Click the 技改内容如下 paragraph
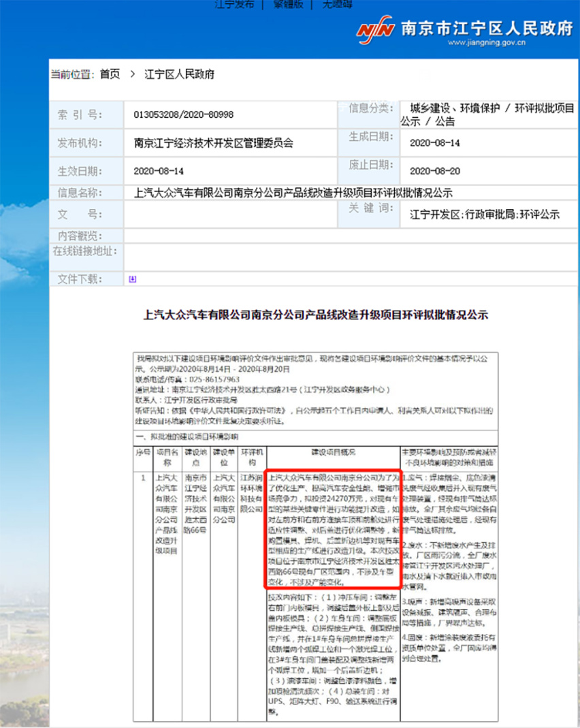580x728 pixels. tap(333, 654)
